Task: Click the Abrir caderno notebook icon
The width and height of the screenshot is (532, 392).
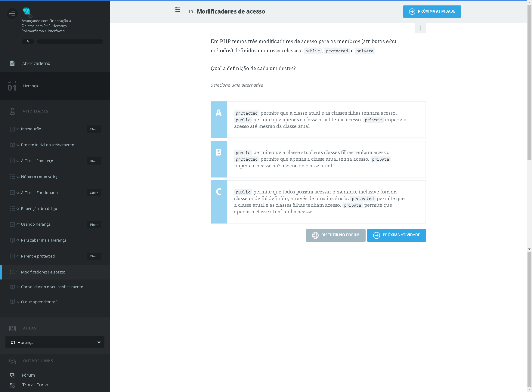Action: 12,63
